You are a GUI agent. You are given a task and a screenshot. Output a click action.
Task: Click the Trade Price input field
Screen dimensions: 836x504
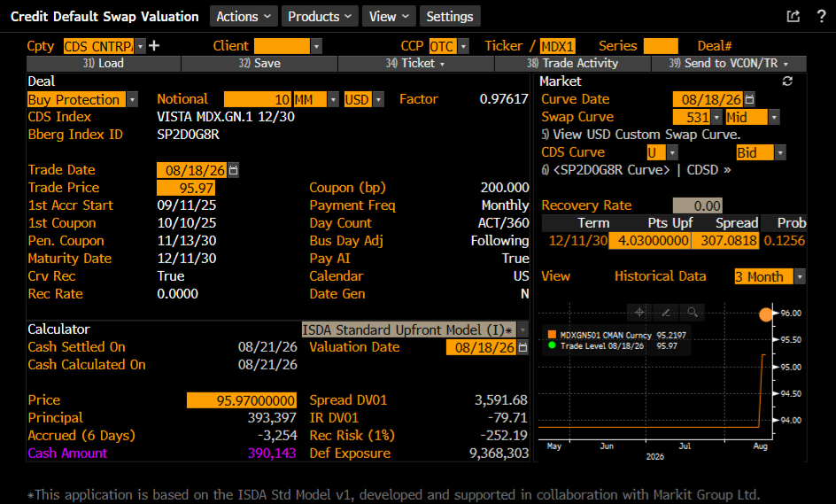(186, 188)
